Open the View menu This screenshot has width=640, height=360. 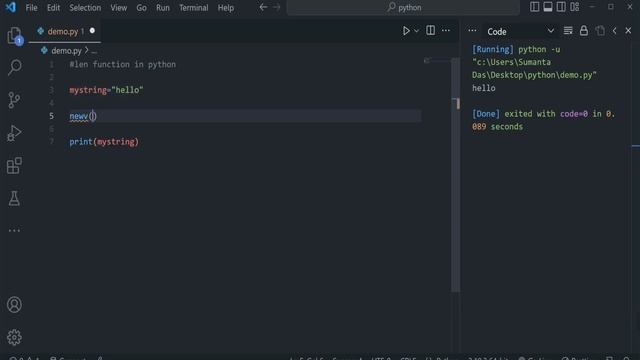[119, 8]
